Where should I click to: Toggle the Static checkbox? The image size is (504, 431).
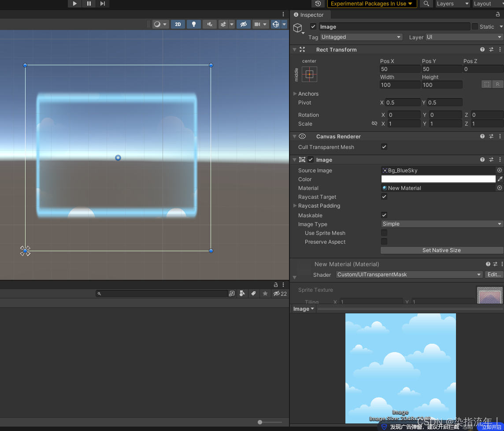pos(475,27)
